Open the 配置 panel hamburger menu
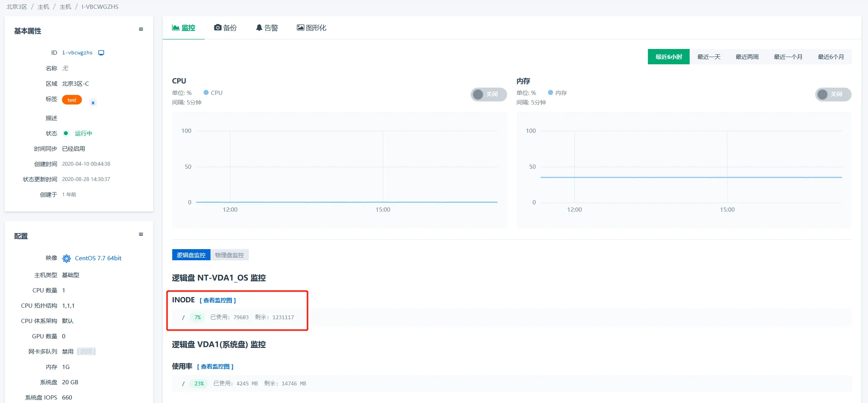 click(141, 234)
